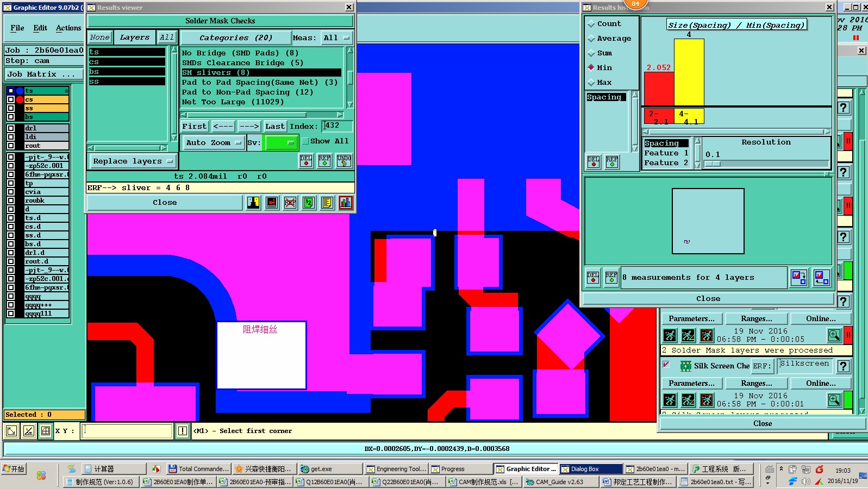Click the DEL icon below the Min/Max radio list
Viewport: 868px width, 489px height.
[594, 162]
